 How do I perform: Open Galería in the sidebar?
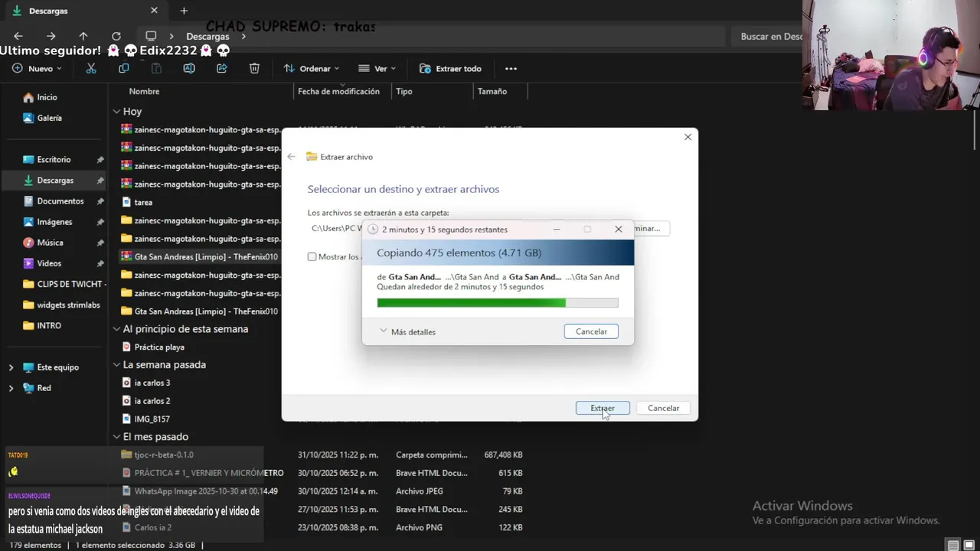pos(42,118)
